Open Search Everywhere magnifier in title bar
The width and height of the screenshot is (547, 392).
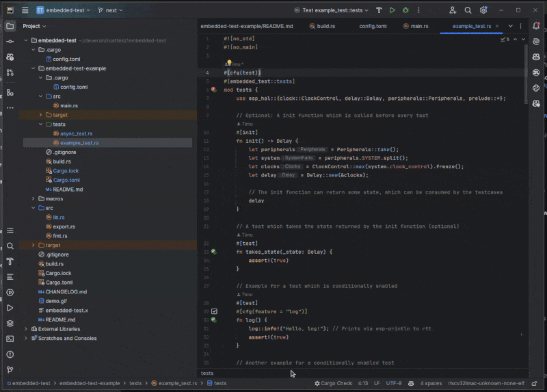pos(468,10)
